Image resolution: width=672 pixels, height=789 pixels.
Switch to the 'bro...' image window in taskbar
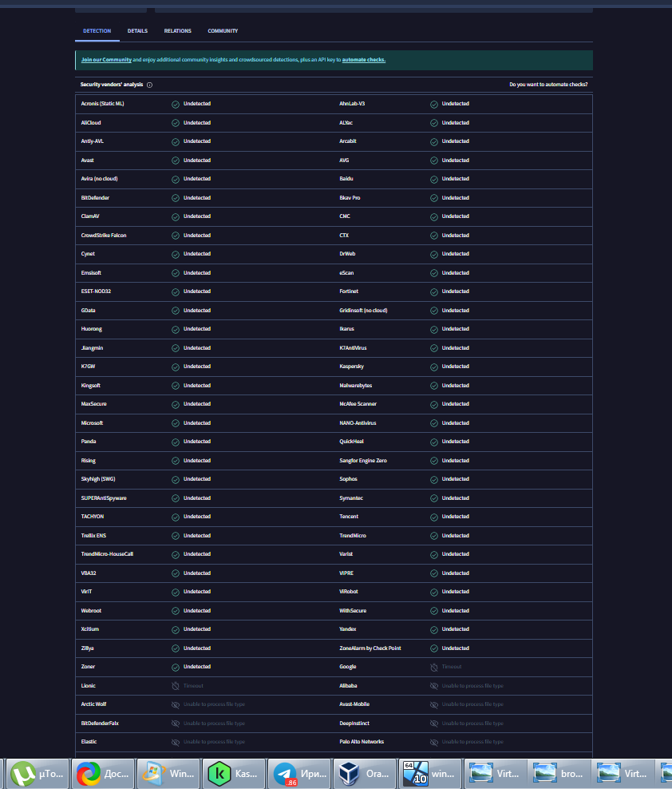click(x=559, y=773)
